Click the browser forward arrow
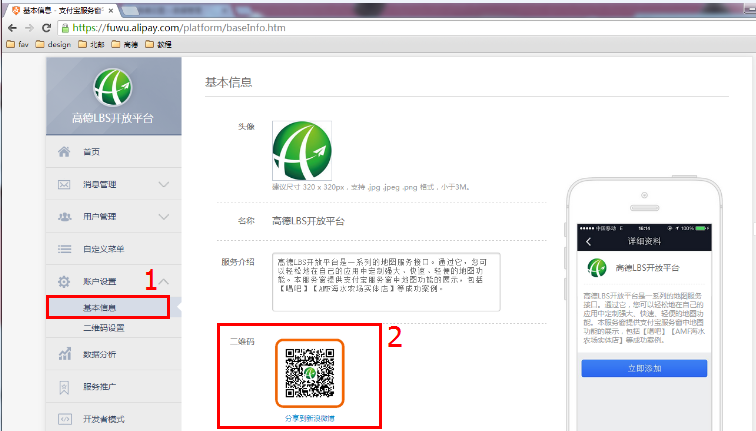756x431 pixels. pos(29,28)
